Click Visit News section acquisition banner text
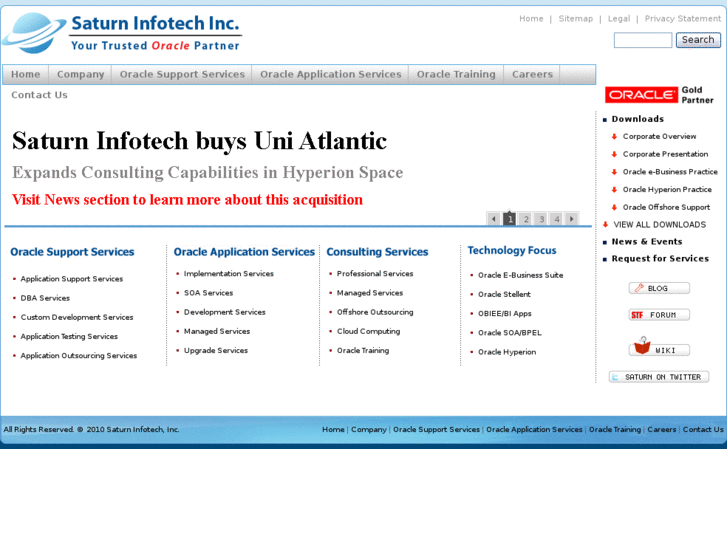Image resolution: width=727 pixels, height=545 pixels. pos(187,199)
